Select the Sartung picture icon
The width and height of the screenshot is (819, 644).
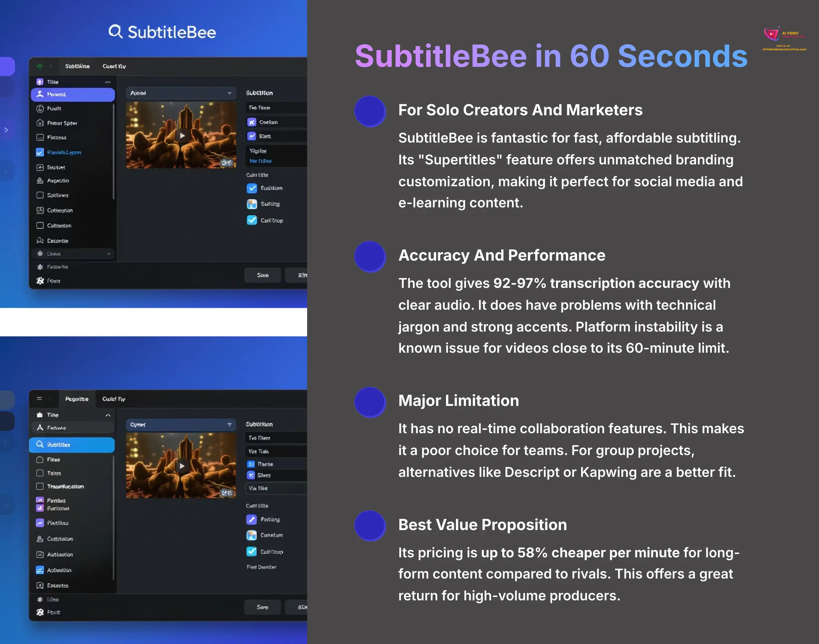252,204
